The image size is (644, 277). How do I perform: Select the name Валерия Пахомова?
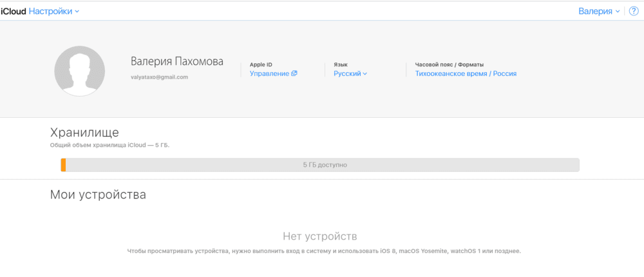click(x=177, y=62)
